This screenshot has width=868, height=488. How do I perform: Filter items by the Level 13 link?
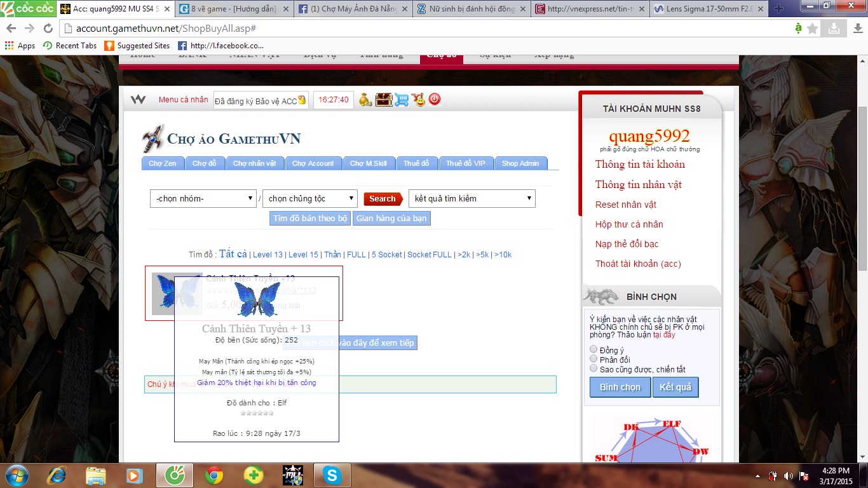click(x=268, y=254)
